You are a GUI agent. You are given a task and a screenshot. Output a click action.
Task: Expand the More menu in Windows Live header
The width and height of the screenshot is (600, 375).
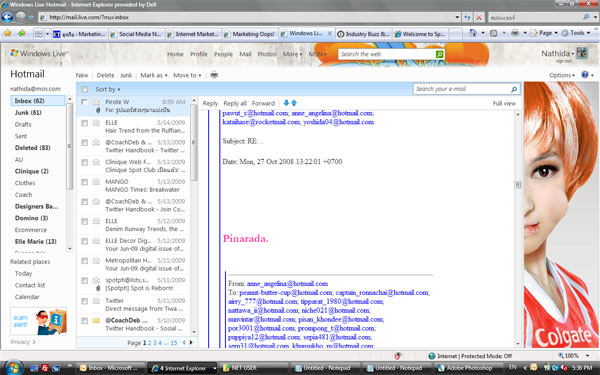pyautogui.click(x=292, y=54)
